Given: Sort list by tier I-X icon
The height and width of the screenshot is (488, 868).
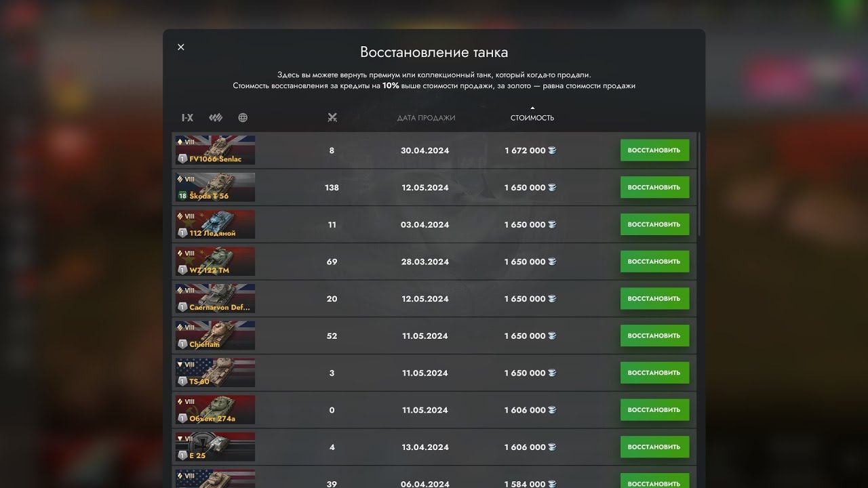Looking at the screenshot, I should 187,117.
